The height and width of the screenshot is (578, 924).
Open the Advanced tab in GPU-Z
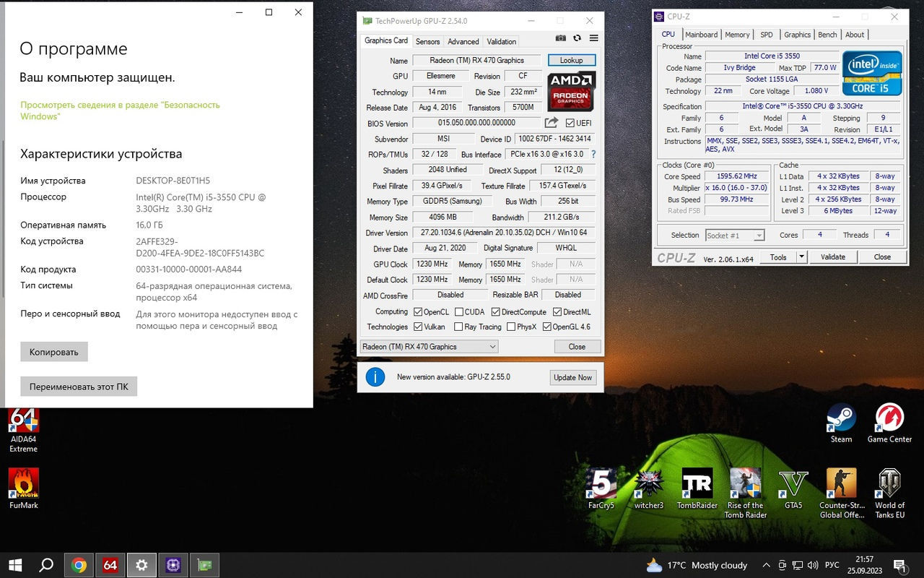click(463, 41)
